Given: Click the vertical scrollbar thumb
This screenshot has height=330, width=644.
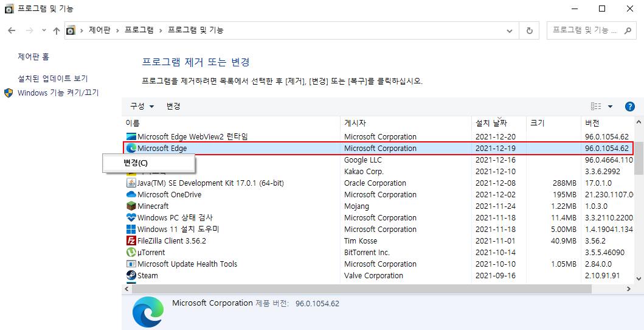Looking at the screenshot, I should pos(639,159).
